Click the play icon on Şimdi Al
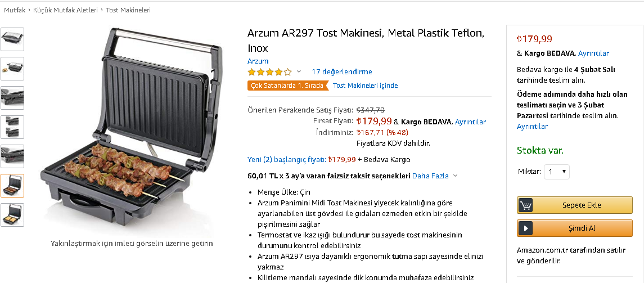644x283 pixels. (525, 228)
